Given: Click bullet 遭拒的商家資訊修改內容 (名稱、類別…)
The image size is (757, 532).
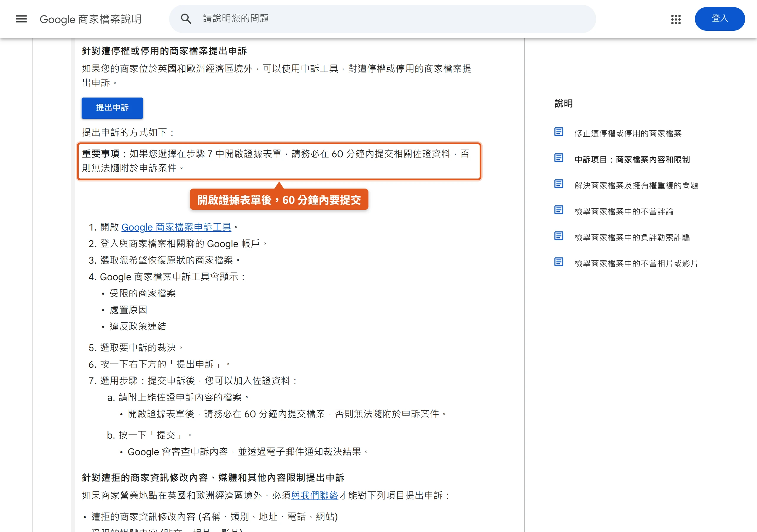Looking at the screenshot, I should pyautogui.click(x=214, y=517).
